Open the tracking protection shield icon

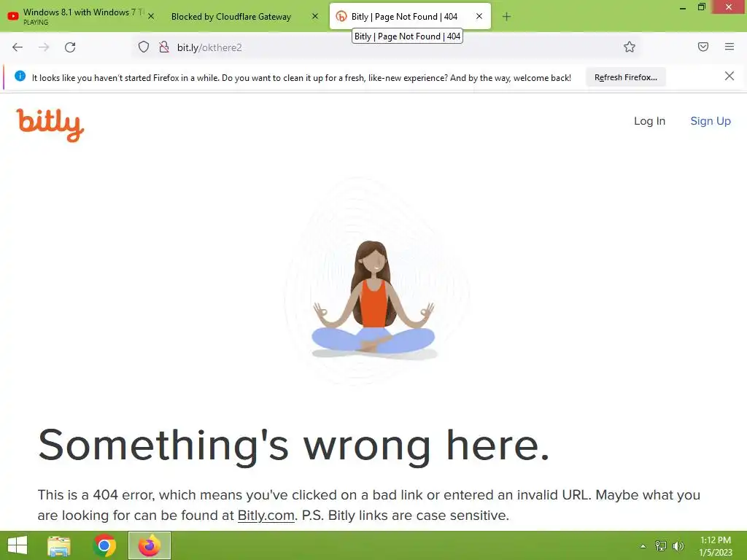click(x=144, y=47)
